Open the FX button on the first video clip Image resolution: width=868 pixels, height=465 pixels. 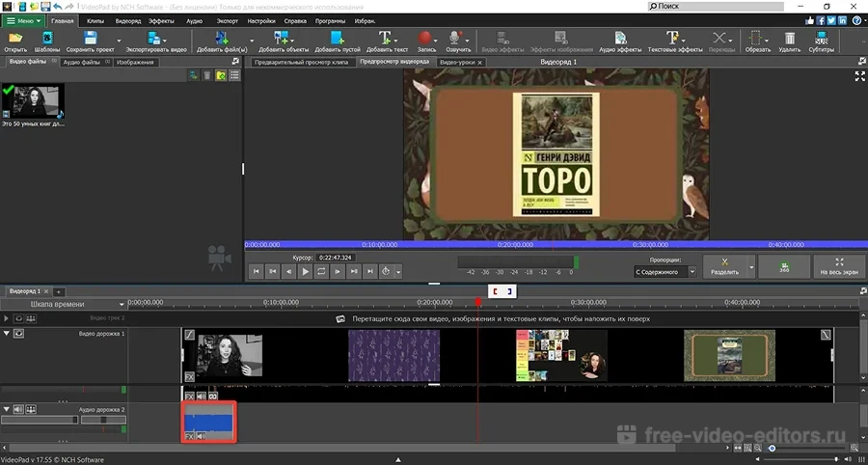coord(189,376)
